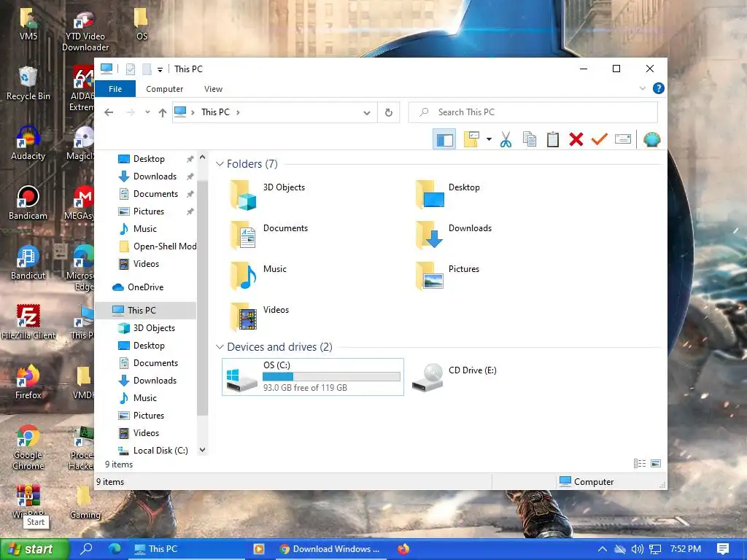Switch to Download Windows Chrome taskbar window
The height and width of the screenshot is (560, 747).
pyautogui.click(x=331, y=549)
